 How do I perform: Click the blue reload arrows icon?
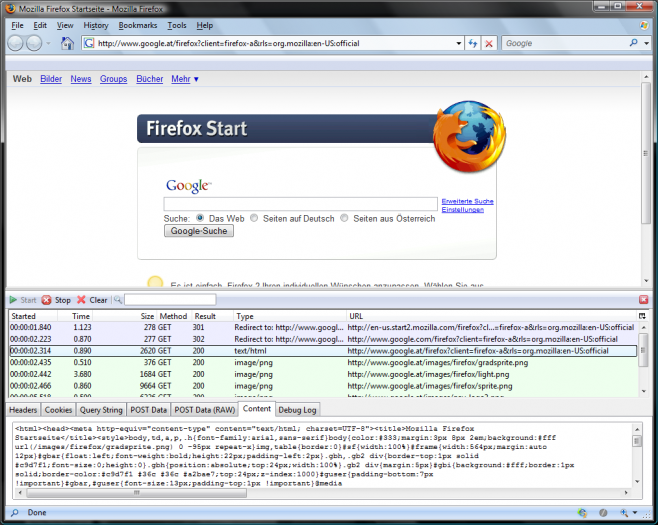pyautogui.click(x=473, y=43)
